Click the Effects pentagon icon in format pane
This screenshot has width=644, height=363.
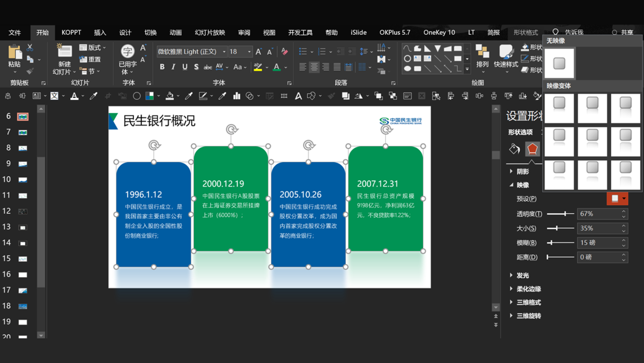(532, 149)
